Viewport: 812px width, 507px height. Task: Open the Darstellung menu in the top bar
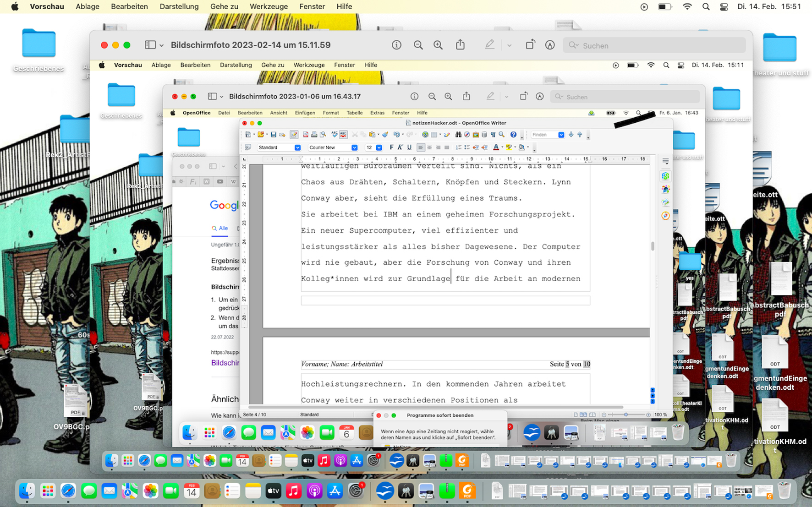pos(179,6)
